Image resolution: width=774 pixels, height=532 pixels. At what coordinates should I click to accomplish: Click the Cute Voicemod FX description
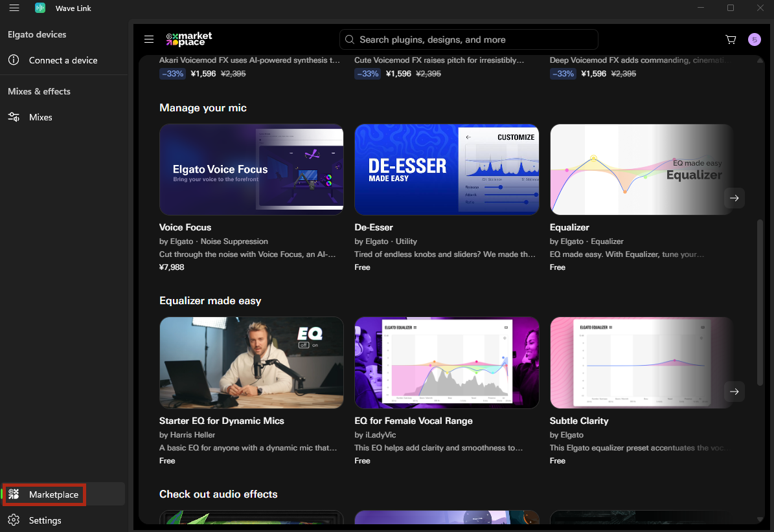[x=439, y=60]
